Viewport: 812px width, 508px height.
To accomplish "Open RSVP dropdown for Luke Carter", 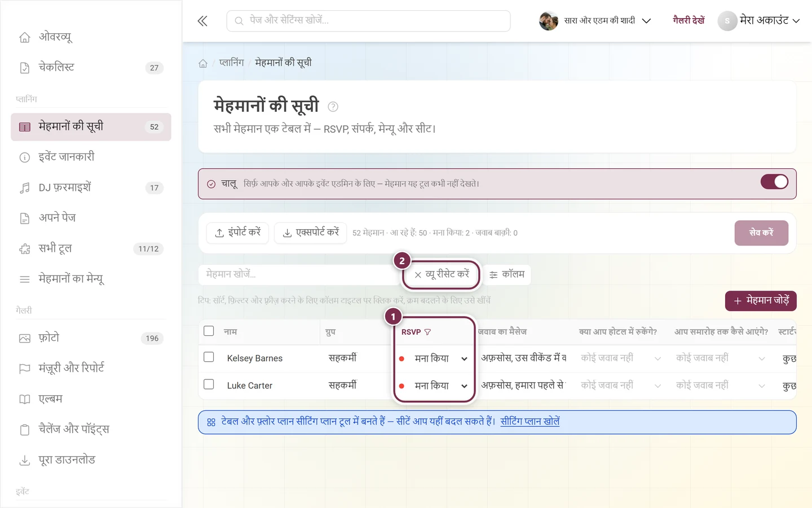I will click(433, 386).
